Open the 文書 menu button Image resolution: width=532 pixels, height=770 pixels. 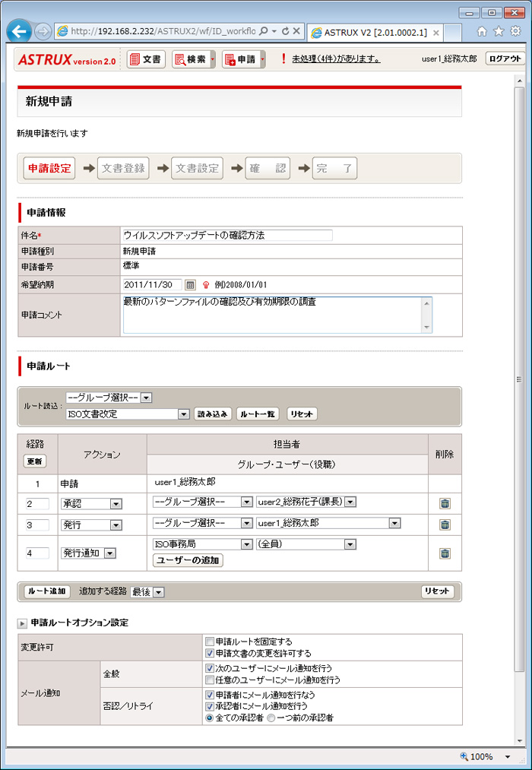146,59
